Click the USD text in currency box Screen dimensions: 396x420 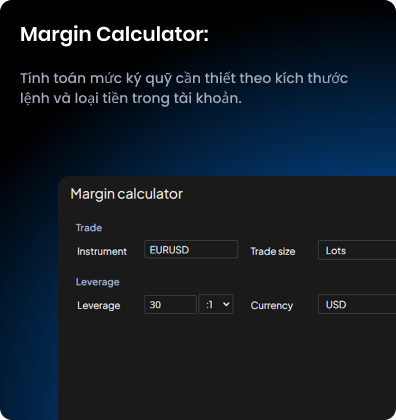coord(336,305)
